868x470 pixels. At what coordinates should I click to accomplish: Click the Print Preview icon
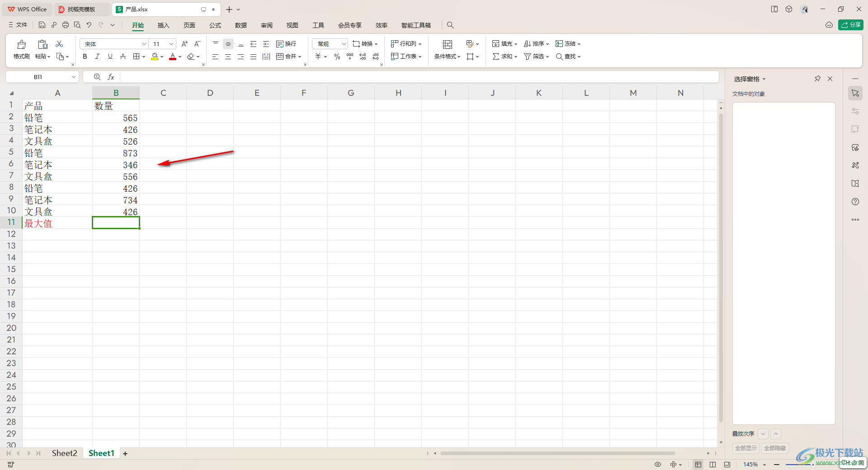click(x=77, y=25)
